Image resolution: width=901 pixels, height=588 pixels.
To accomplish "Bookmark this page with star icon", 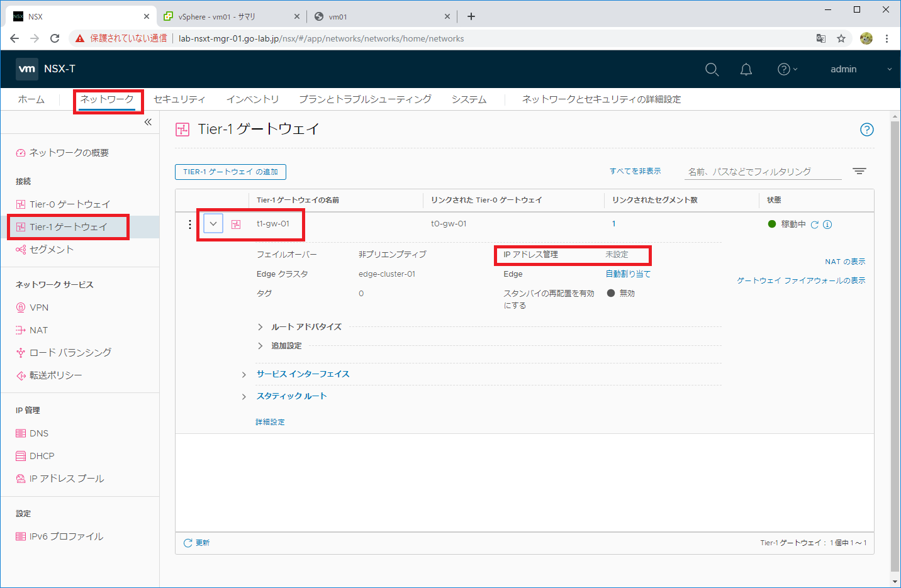I will pos(841,38).
